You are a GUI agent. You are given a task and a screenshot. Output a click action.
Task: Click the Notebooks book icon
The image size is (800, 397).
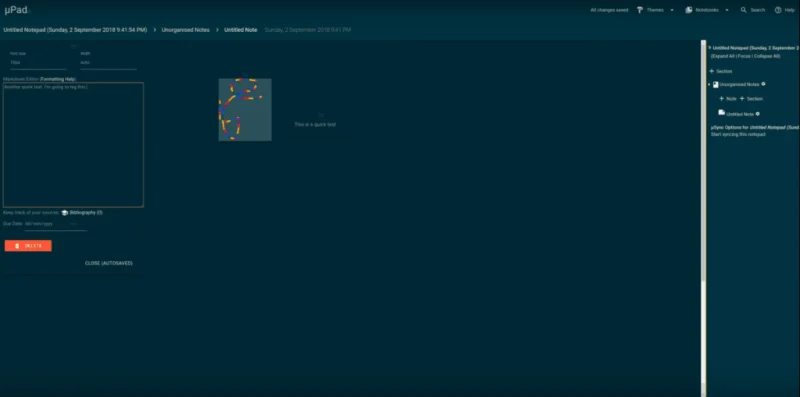tap(688, 10)
